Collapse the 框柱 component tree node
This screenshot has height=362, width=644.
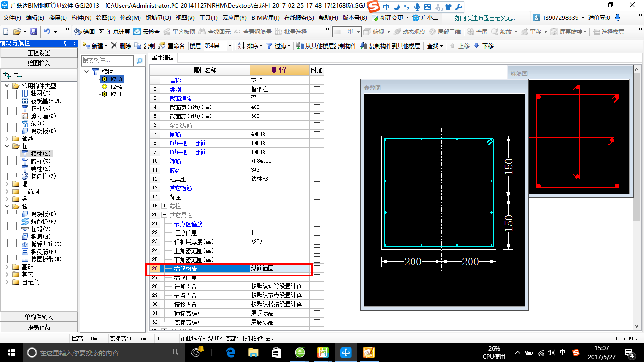coord(87,72)
